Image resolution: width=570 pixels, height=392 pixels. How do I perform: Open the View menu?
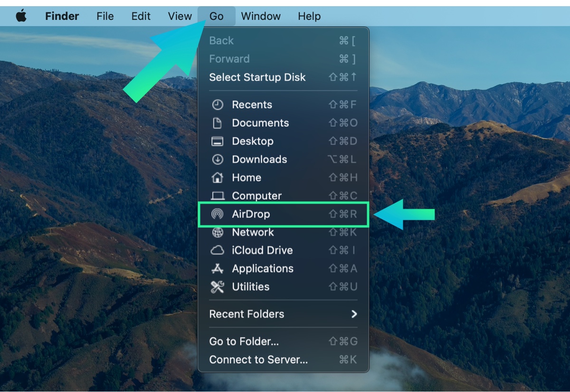pyautogui.click(x=180, y=16)
